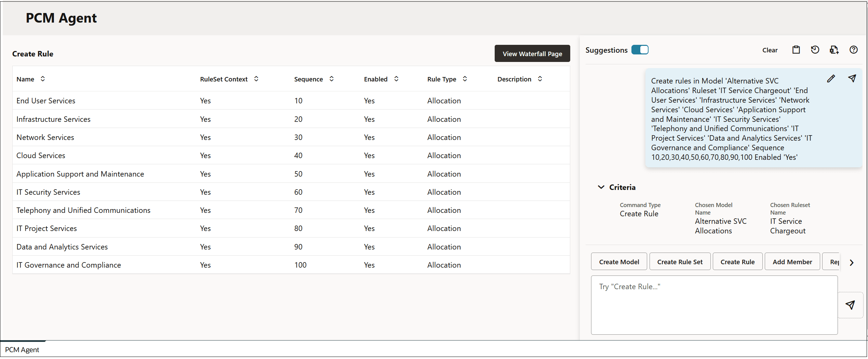Collapse the Criteria section
Viewport: 868px width, 359px height.
602,187
